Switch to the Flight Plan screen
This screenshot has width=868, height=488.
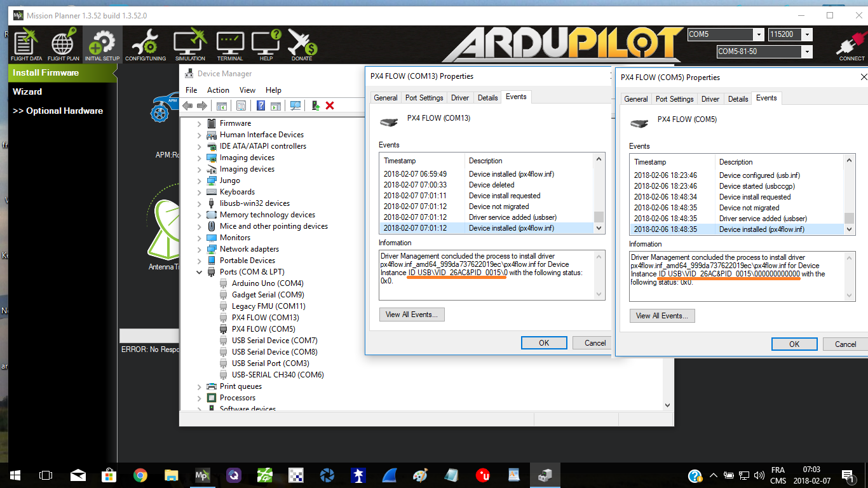63,44
